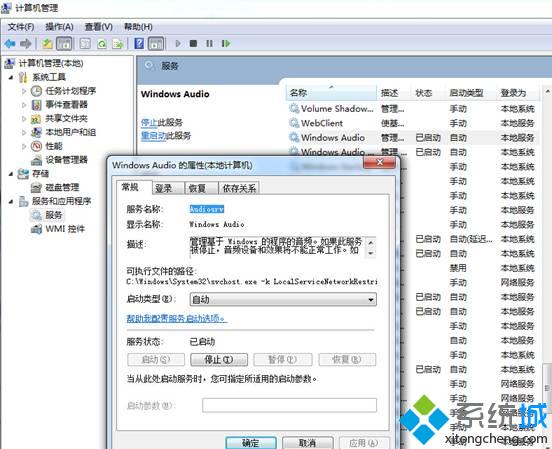
Task: Click the Refresh toolbar icon
Action: (x=102, y=44)
